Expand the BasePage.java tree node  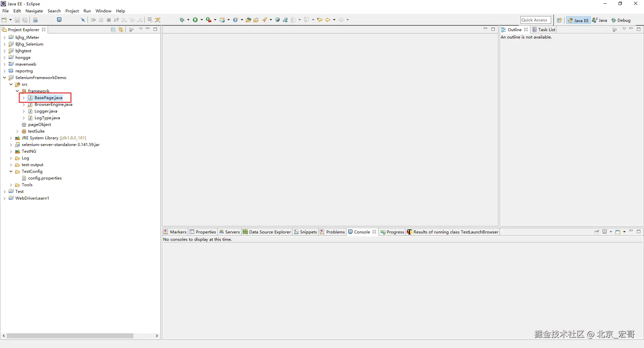point(23,98)
